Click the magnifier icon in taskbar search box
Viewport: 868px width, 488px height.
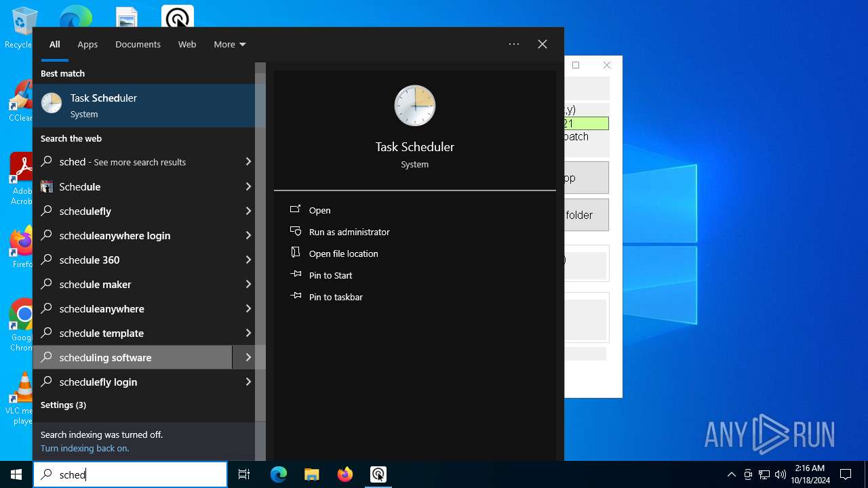(47, 474)
